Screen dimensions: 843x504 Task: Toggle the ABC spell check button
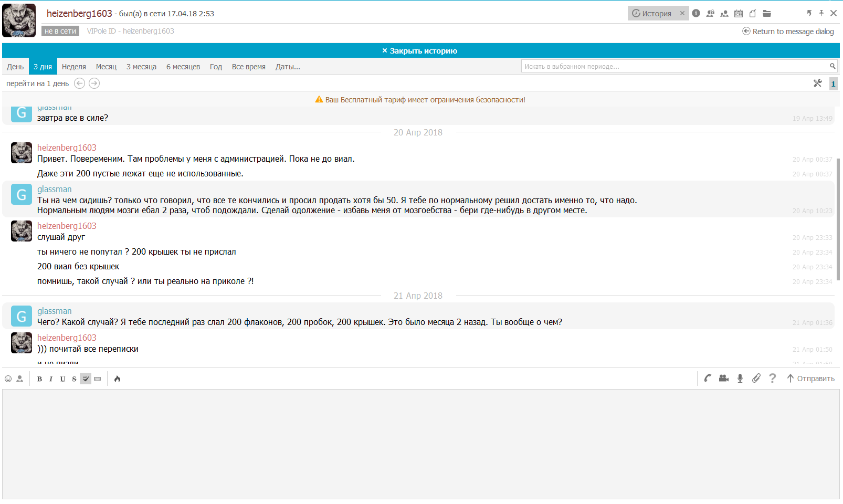click(x=86, y=379)
